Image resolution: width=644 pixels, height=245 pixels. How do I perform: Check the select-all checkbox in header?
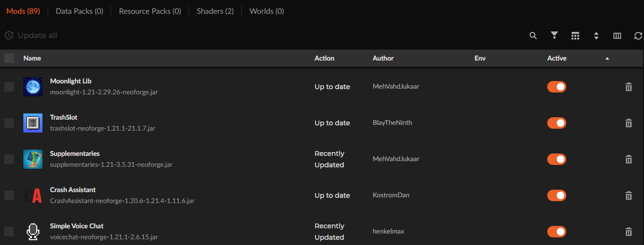(9, 58)
